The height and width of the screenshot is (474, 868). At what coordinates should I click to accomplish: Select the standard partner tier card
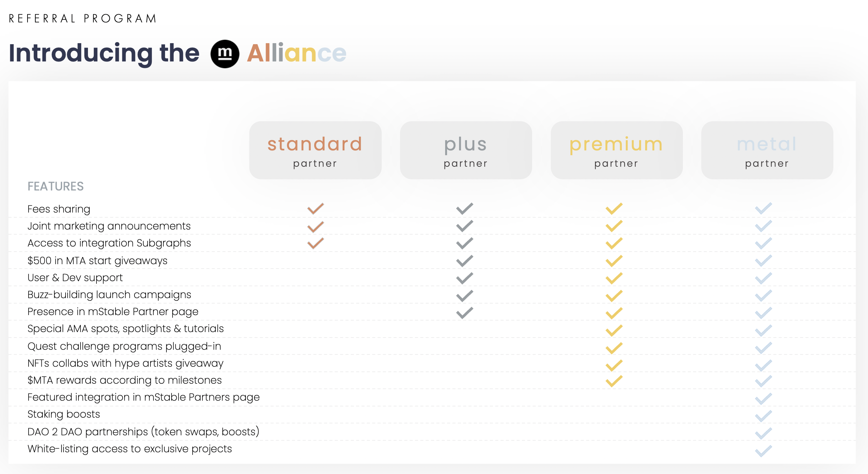point(315,150)
